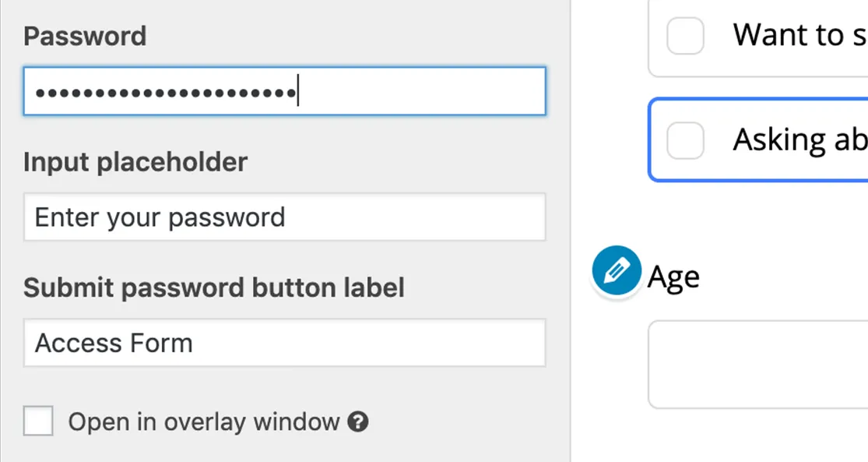Click the "Submit password button label" heading

point(214,287)
